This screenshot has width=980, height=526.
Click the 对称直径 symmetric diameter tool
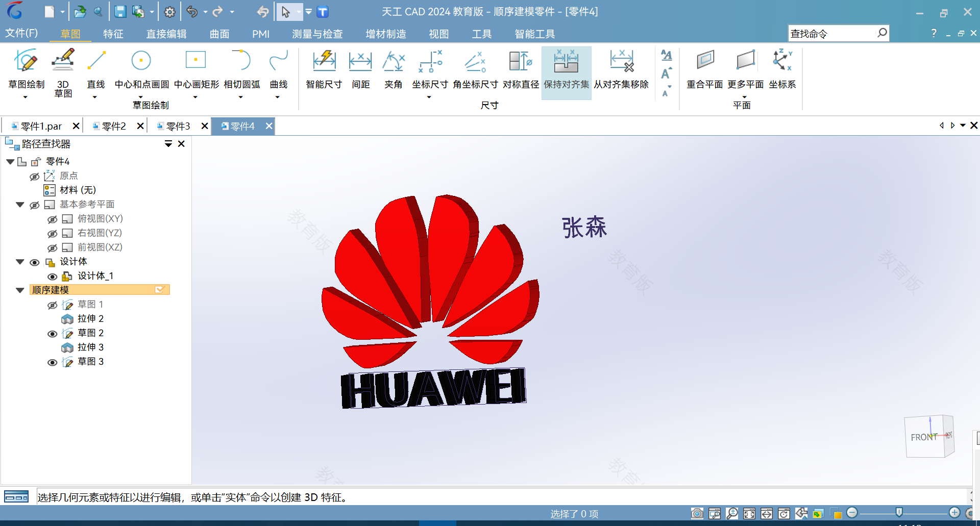(x=521, y=69)
